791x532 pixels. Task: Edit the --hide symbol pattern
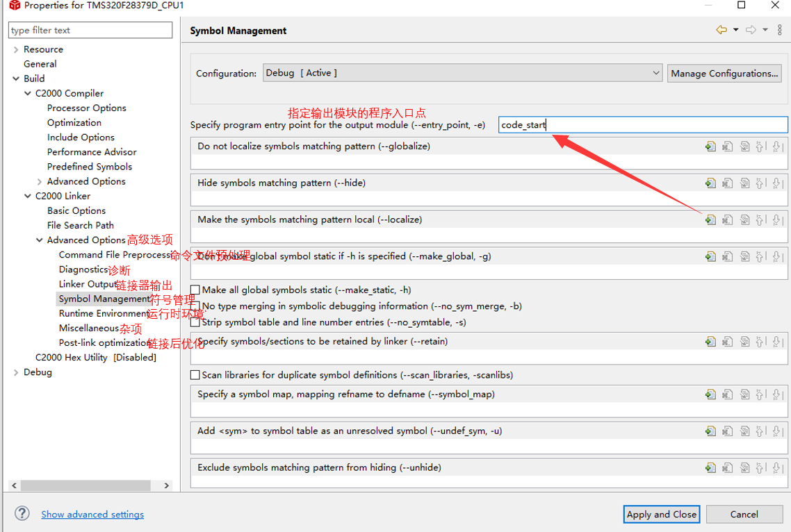click(x=744, y=183)
